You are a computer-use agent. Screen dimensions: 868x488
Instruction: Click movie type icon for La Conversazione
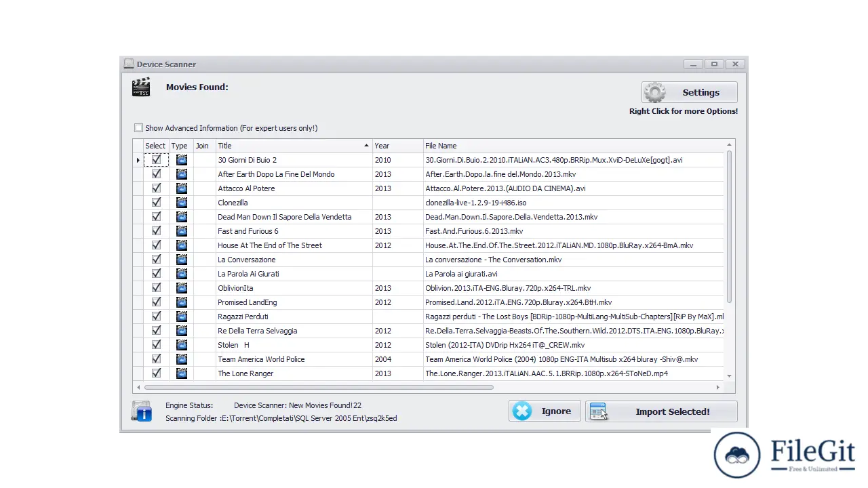(x=181, y=260)
